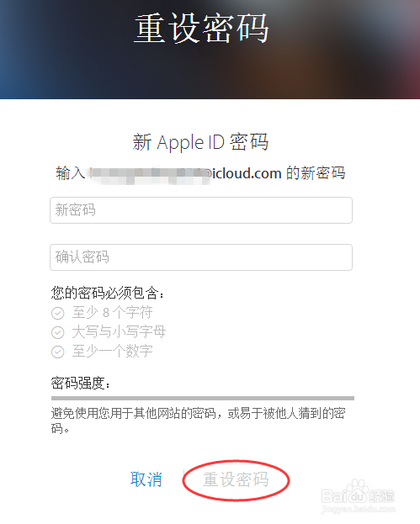Click the 您的密码必须包含 label

[x=108, y=293]
